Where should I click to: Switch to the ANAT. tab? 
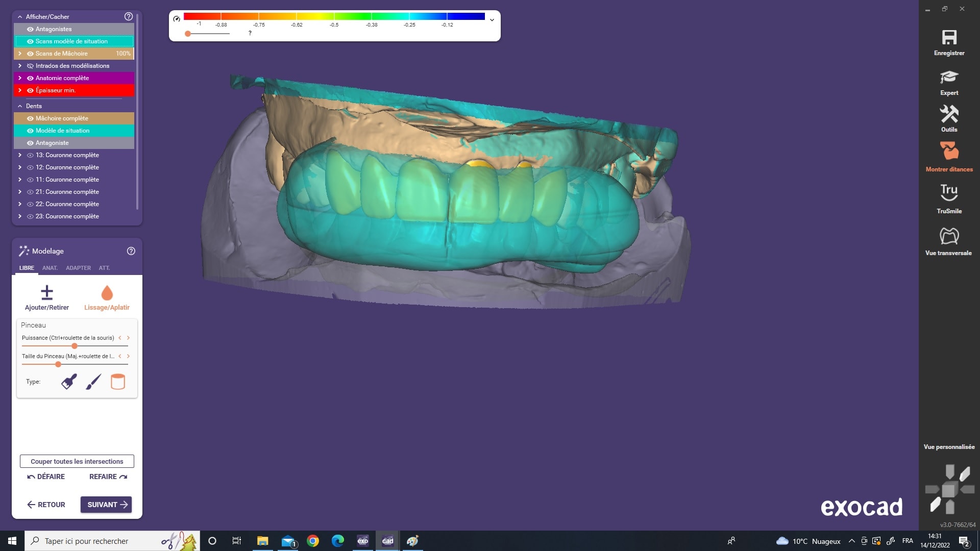[50, 268]
